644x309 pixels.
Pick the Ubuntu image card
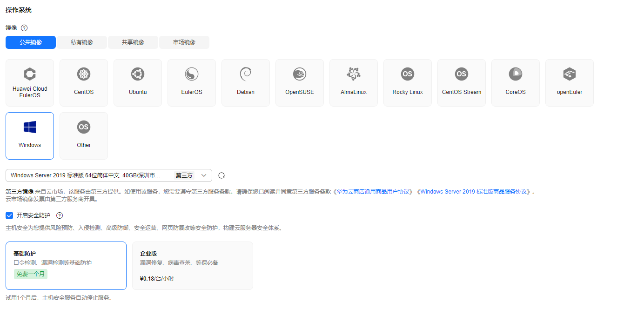point(138,83)
